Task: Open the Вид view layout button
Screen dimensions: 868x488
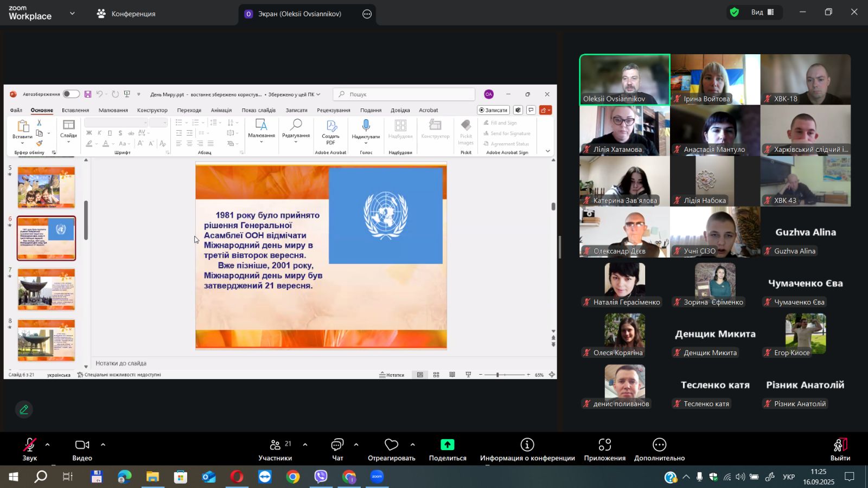Action: (762, 12)
